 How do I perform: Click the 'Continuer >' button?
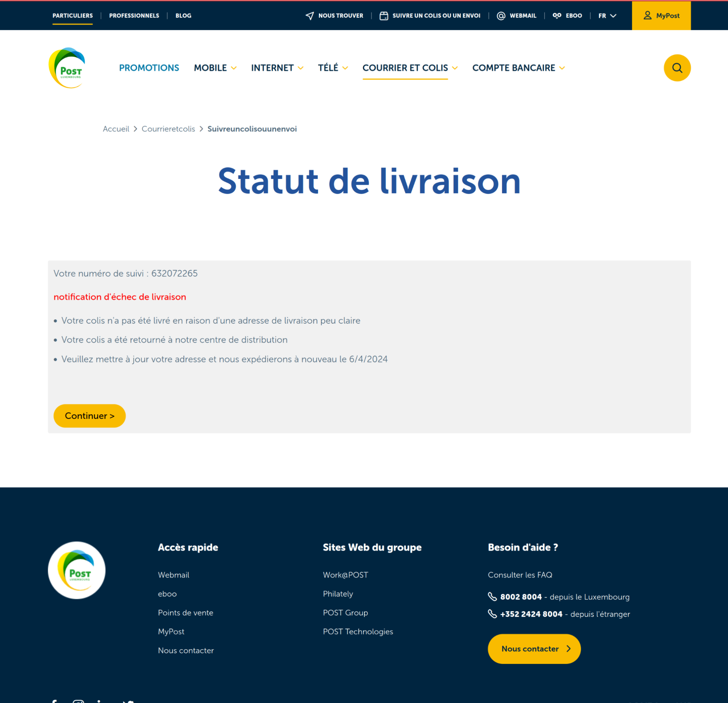(89, 416)
